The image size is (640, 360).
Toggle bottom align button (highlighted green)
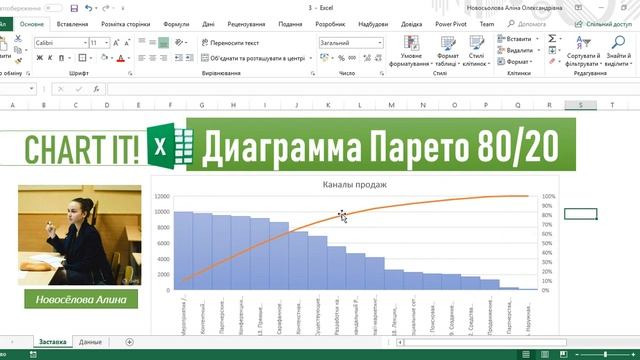tap(163, 42)
